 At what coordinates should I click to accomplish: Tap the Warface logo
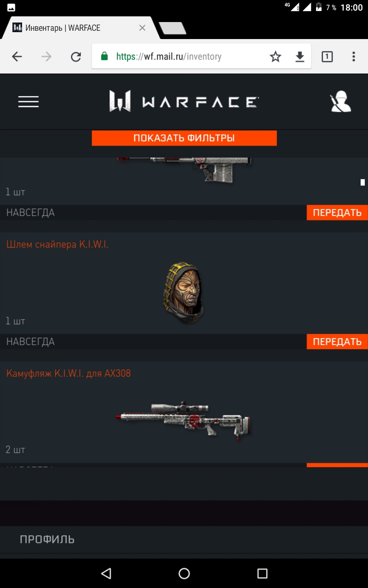pos(184,102)
